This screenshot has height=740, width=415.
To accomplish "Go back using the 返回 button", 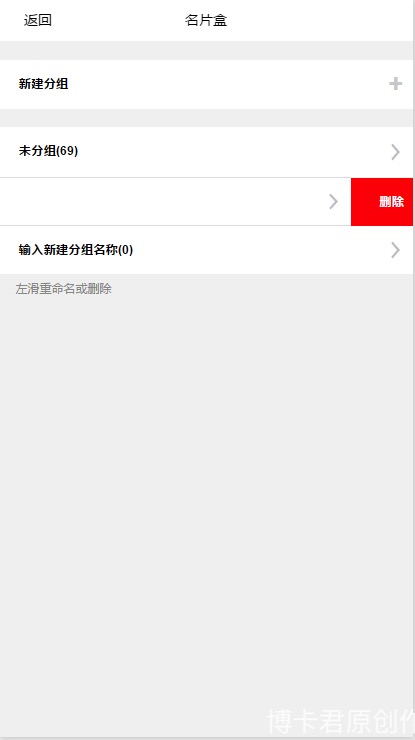I will [x=38, y=20].
